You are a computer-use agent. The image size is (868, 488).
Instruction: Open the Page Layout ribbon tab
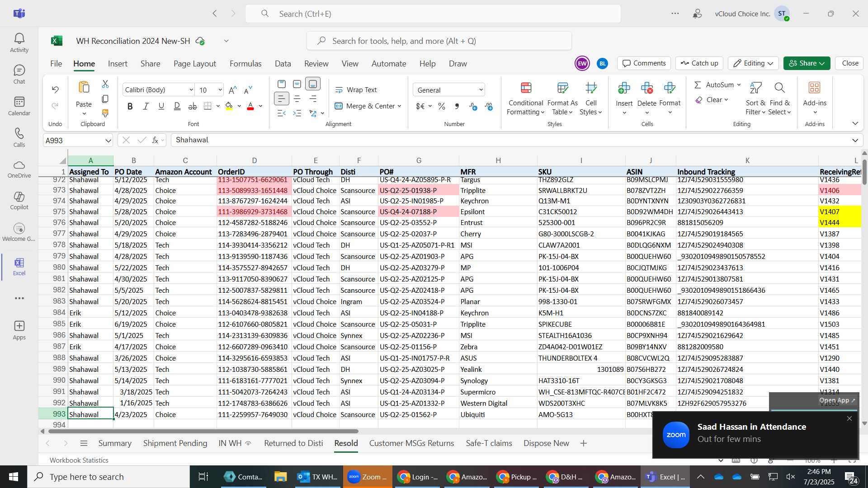pos(195,64)
